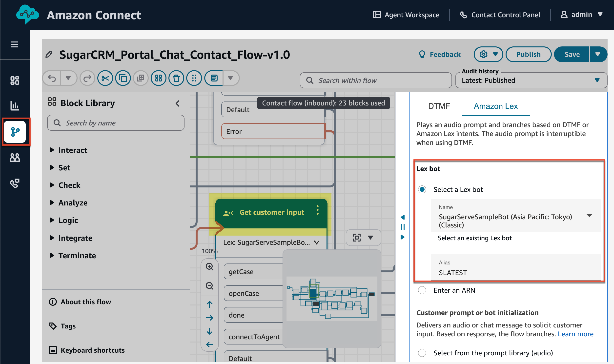Click the trash delete icon in toolbar
Viewport: 614px width, 364px height.
click(176, 78)
